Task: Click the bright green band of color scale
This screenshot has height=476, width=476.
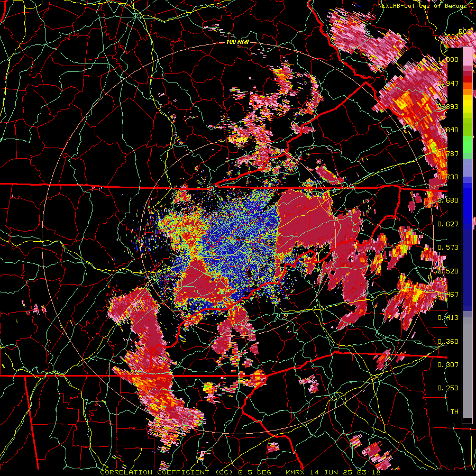Action: (x=467, y=144)
